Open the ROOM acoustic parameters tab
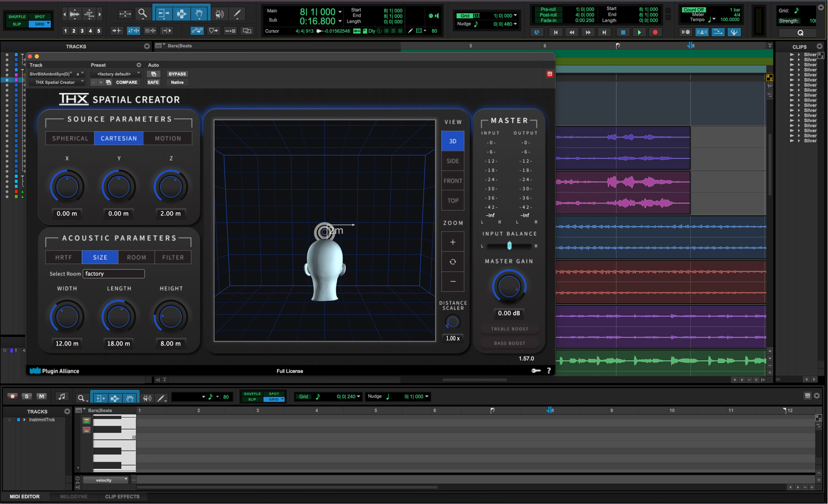828x504 pixels. point(137,258)
